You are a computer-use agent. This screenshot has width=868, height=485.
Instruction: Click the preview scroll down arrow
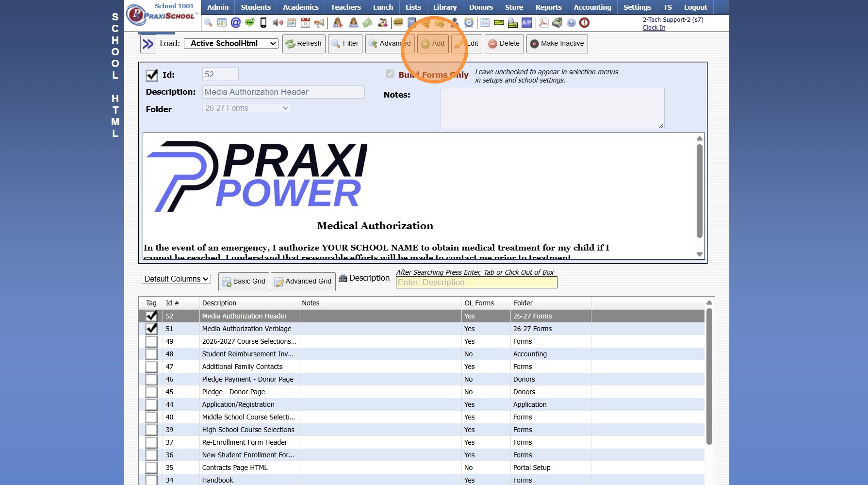click(x=699, y=254)
